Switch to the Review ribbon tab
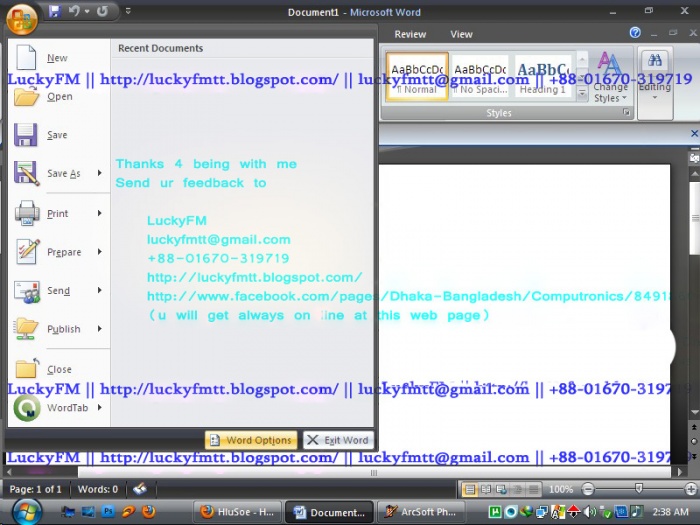Screen dimensions: 700x525 pyautogui.click(x=410, y=34)
